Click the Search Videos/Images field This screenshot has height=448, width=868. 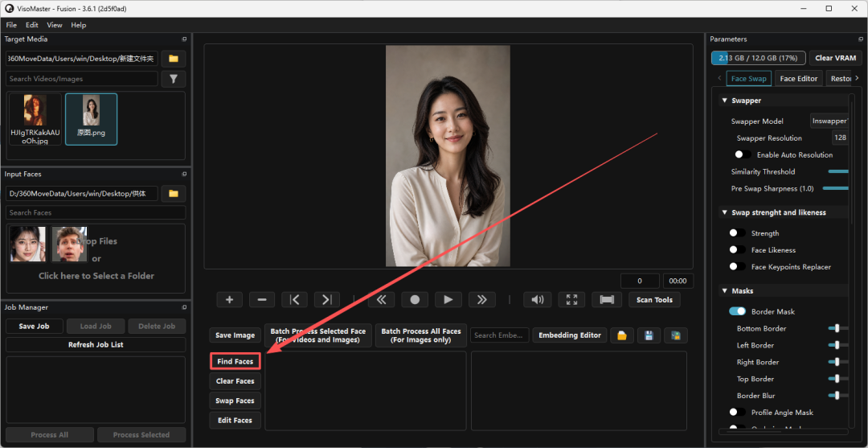(82, 79)
